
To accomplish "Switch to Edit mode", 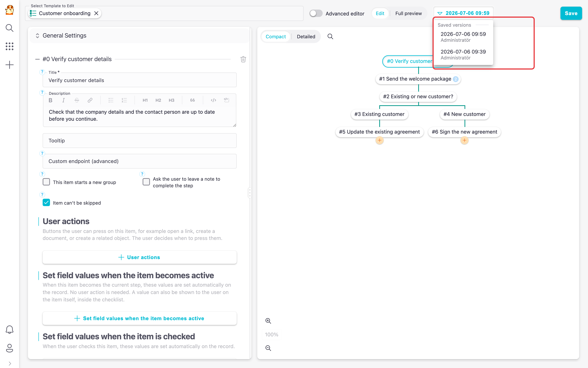I will tap(380, 13).
